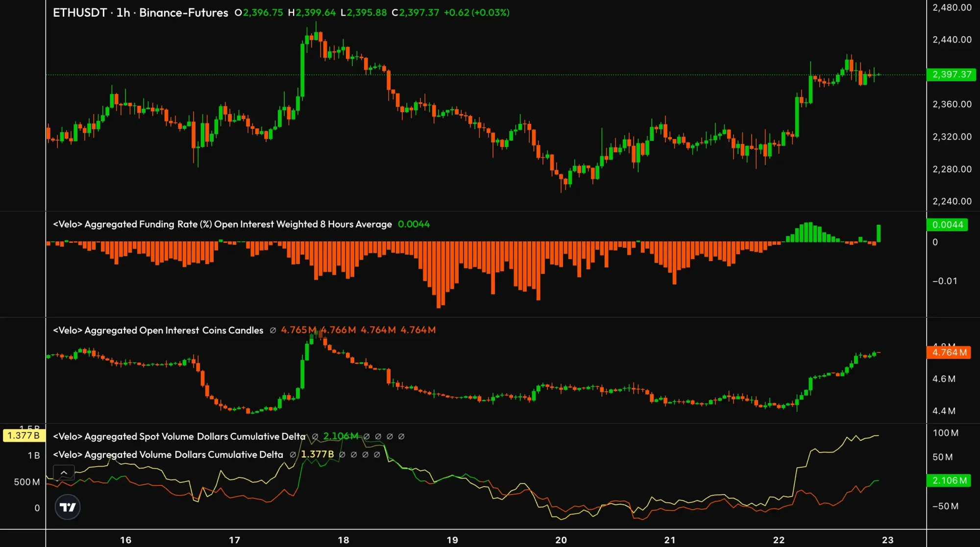Image resolution: width=980 pixels, height=547 pixels.
Task: Select Aggregated Spot Volume Cumulative Delta title
Action: coord(179,436)
